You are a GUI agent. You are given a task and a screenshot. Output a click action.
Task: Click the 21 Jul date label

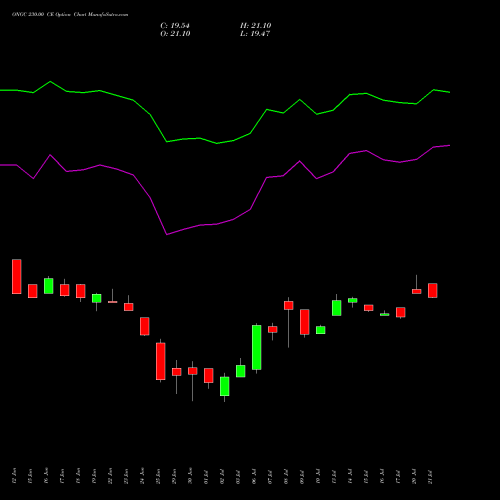pos(430,477)
